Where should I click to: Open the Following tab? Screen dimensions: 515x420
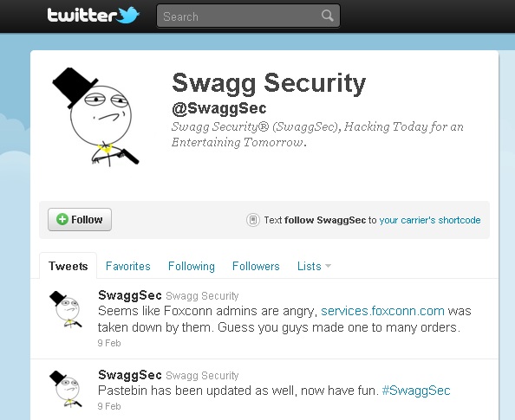pos(191,266)
